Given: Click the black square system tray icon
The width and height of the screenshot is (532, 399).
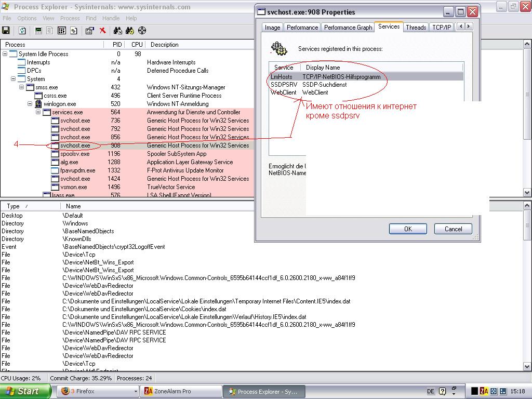Looking at the screenshot, I should [x=475, y=391].
